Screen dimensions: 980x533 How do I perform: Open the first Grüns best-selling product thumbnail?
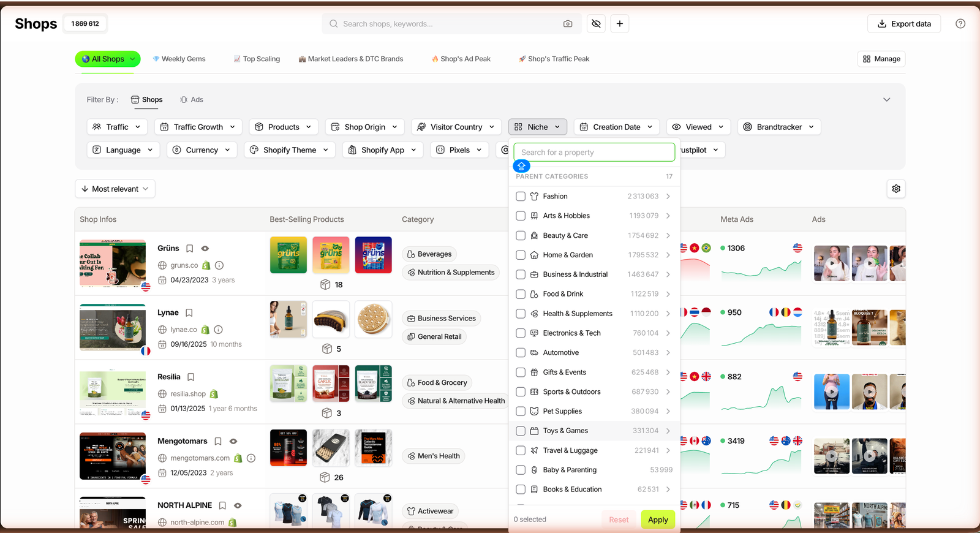(288, 255)
